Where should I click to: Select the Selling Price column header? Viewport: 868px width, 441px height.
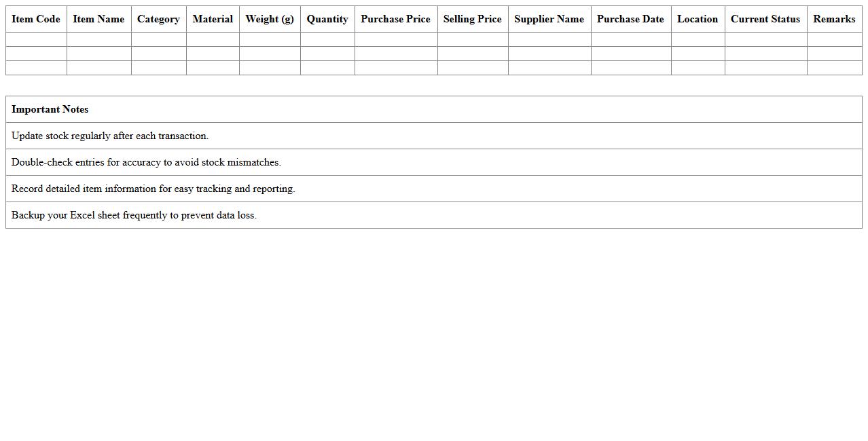(473, 19)
